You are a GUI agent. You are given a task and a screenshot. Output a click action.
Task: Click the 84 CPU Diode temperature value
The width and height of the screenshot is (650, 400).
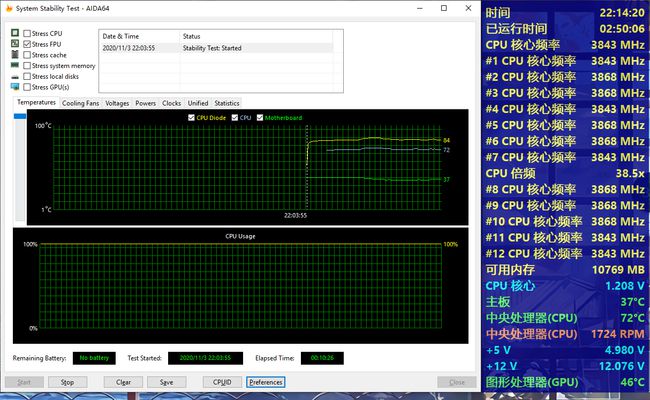[x=446, y=141]
